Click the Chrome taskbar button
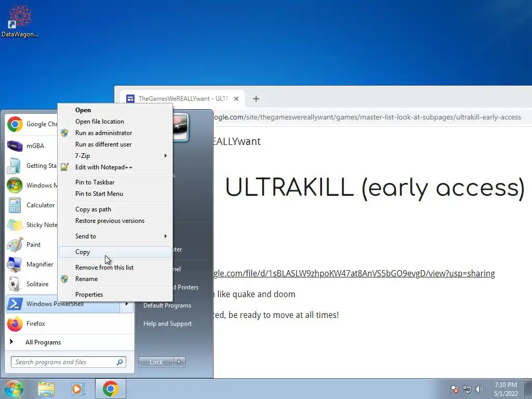Viewport: 532px width, 399px height. [111, 389]
